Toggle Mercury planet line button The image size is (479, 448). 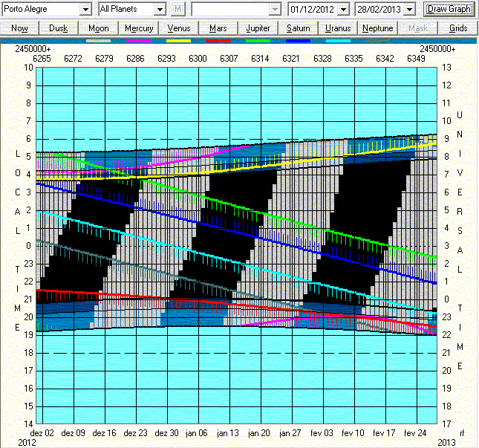[139, 27]
